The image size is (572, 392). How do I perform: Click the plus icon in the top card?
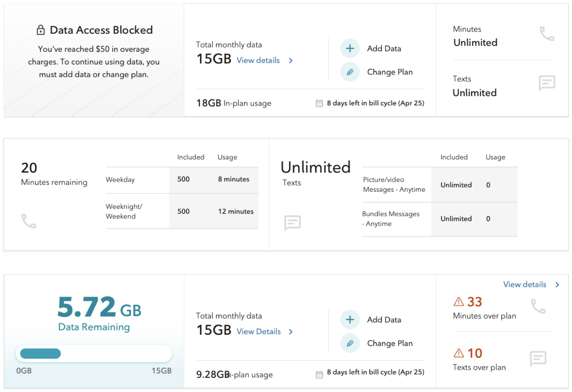(350, 48)
